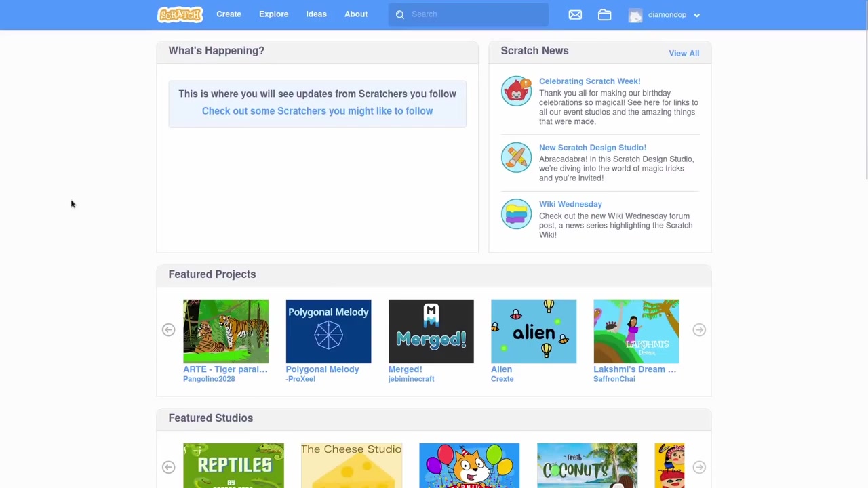The height and width of the screenshot is (488, 868).
Task: Visit author SaffronChai's profile
Action: click(x=614, y=379)
